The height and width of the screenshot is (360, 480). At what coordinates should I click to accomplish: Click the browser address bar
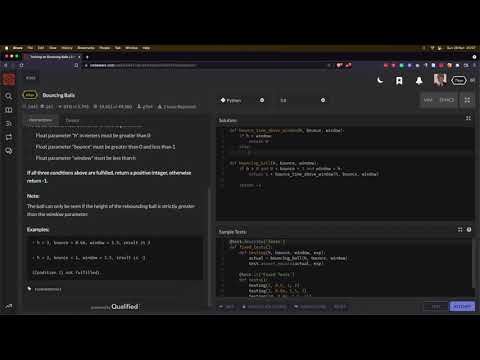pos(207,66)
